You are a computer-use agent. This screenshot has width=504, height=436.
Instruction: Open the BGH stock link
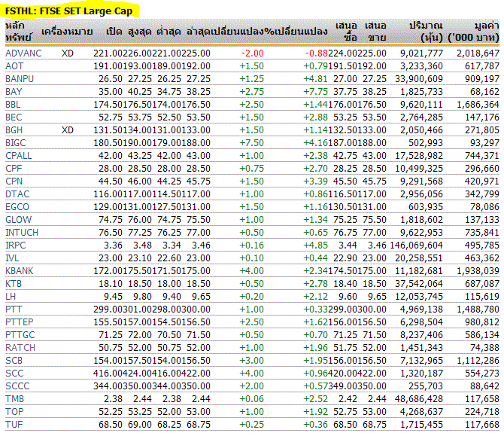(14, 130)
